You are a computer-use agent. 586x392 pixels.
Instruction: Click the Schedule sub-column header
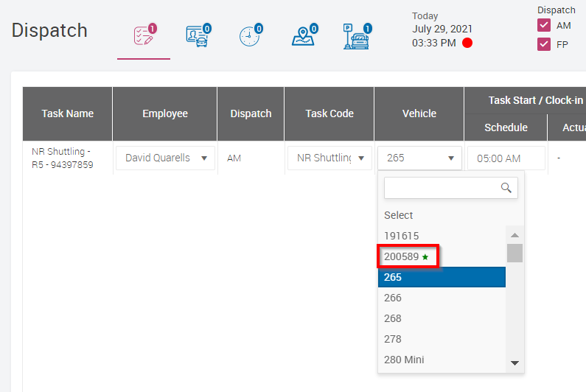tap(506, 127)
